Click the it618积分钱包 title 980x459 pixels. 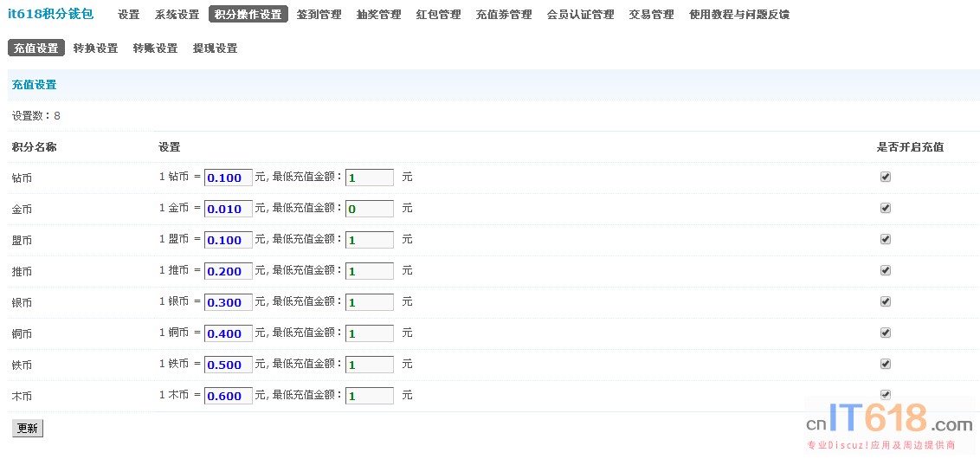(x=50, y=14)
